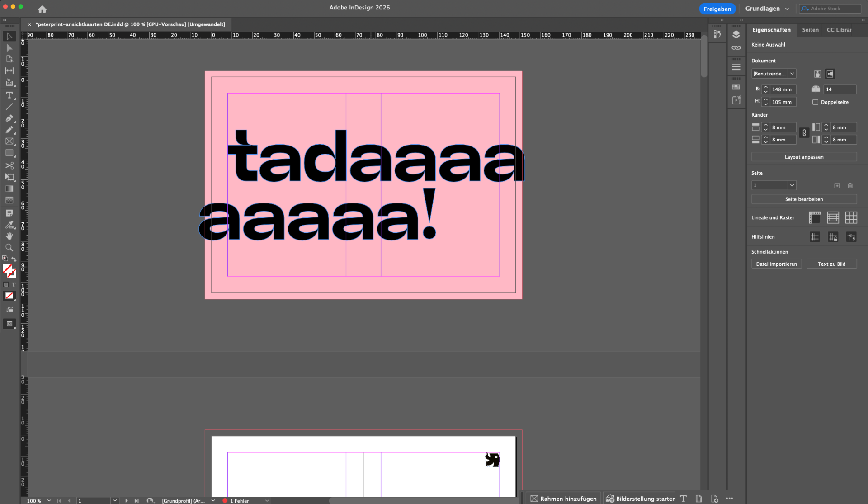Click the Layout anpassen button

(804, 157)
